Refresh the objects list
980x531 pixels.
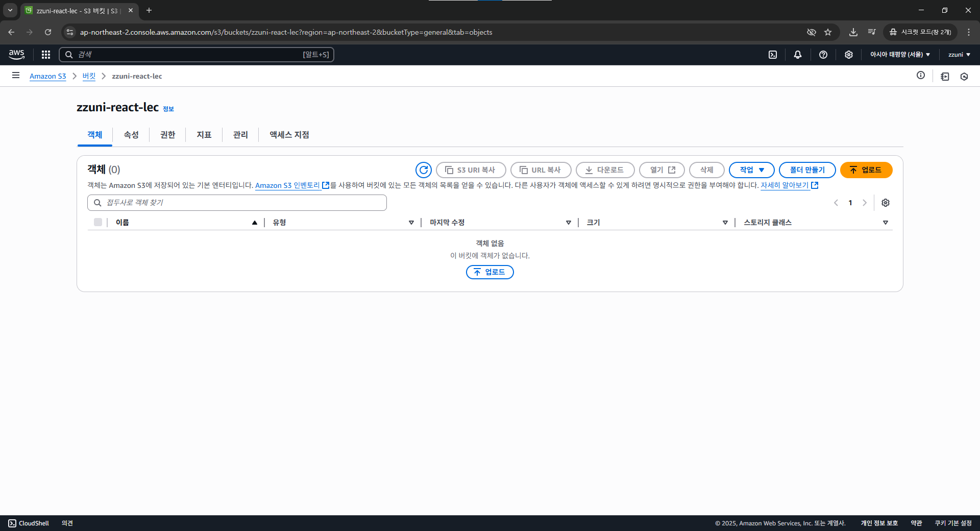tap(424, 170)
